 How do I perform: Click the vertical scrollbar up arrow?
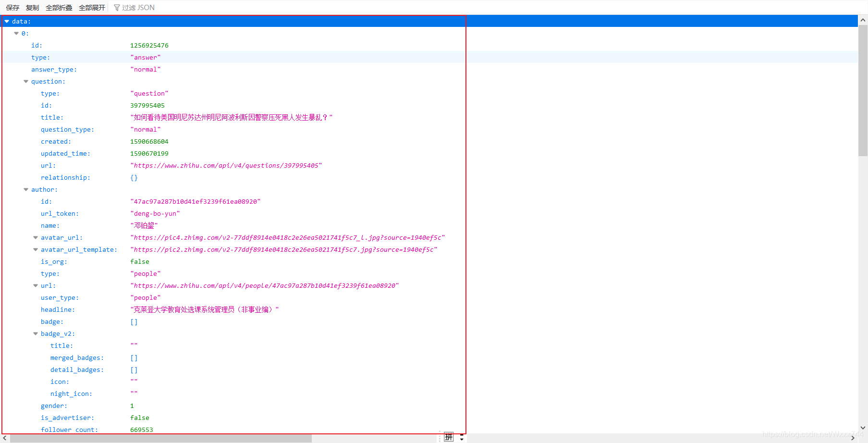(863, 20)
